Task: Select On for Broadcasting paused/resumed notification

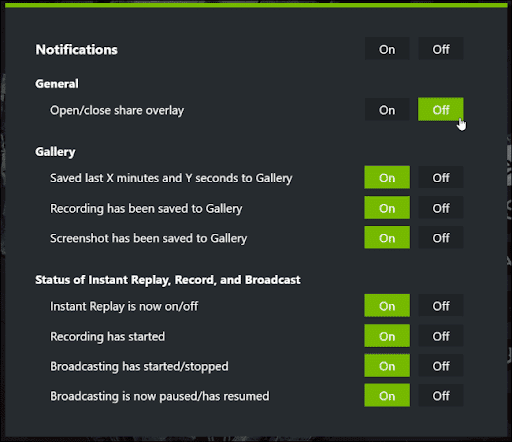Action: [x=387, y=396]
